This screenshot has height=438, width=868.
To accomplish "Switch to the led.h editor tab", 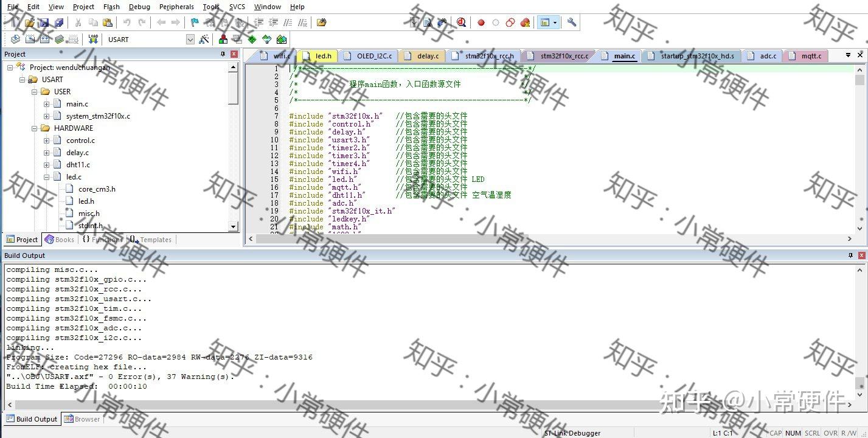I will [x=318, y=56].
